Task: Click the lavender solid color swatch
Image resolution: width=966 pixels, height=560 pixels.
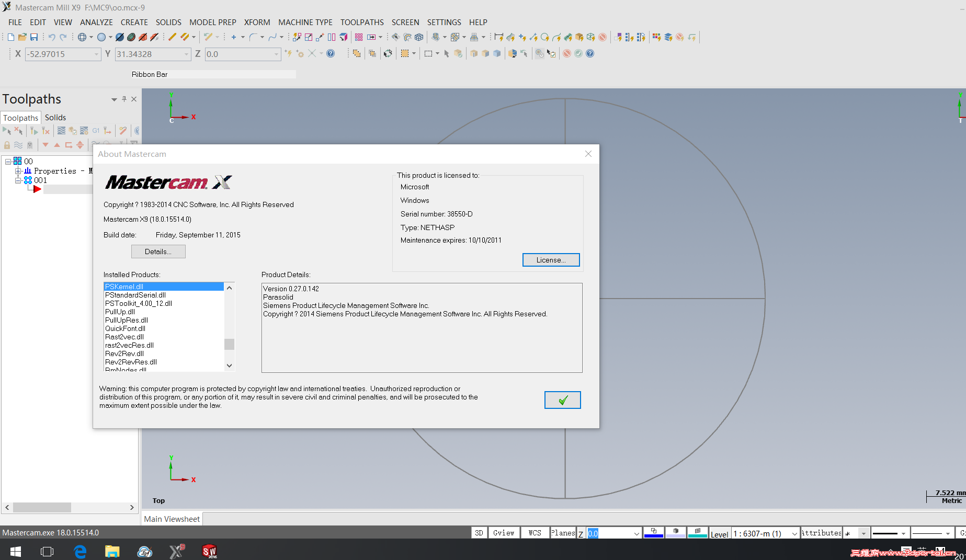Action: tap(675, 533)
